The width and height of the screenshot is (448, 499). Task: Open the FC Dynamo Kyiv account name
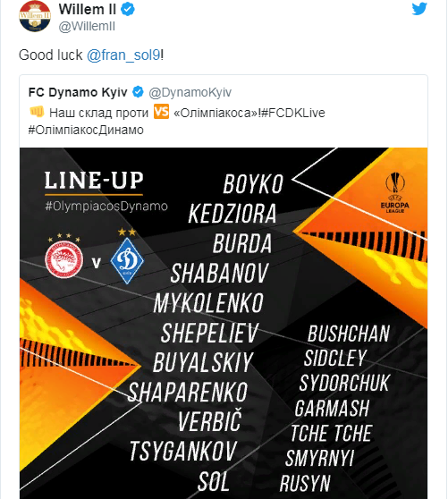[78, 92]
